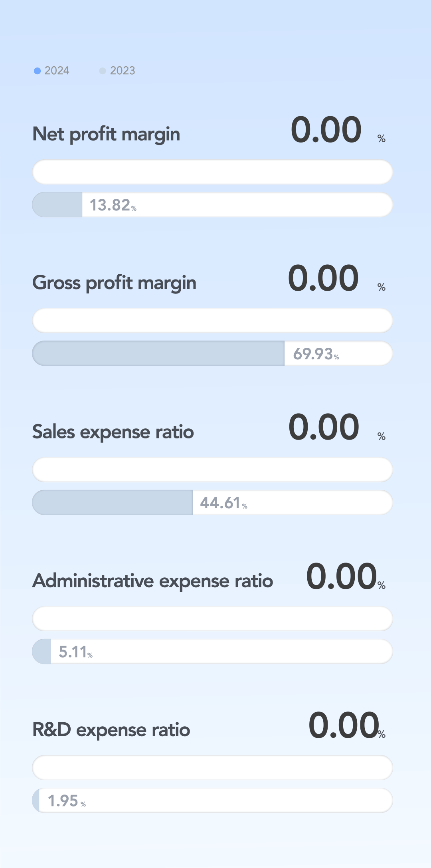The height and width of the screenshot is (868, 431).
Task: Select the Sales expense ratio heading
Action: (x=113, y=432)
